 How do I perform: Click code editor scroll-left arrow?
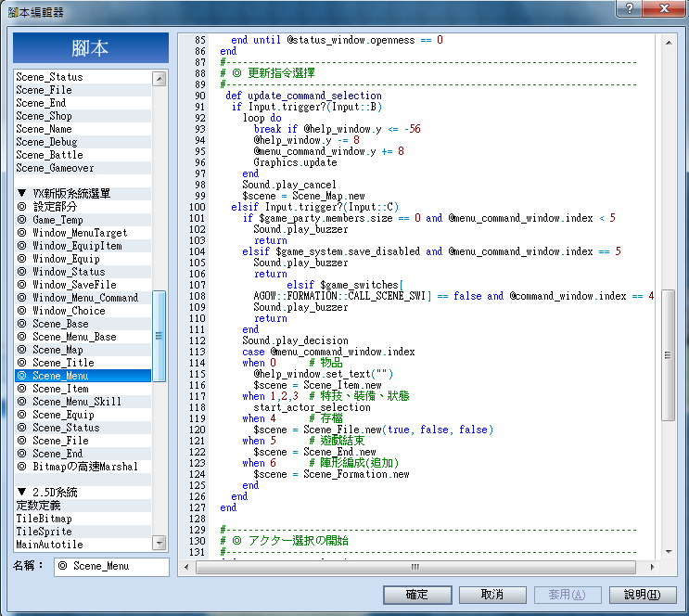coord(186,567)
